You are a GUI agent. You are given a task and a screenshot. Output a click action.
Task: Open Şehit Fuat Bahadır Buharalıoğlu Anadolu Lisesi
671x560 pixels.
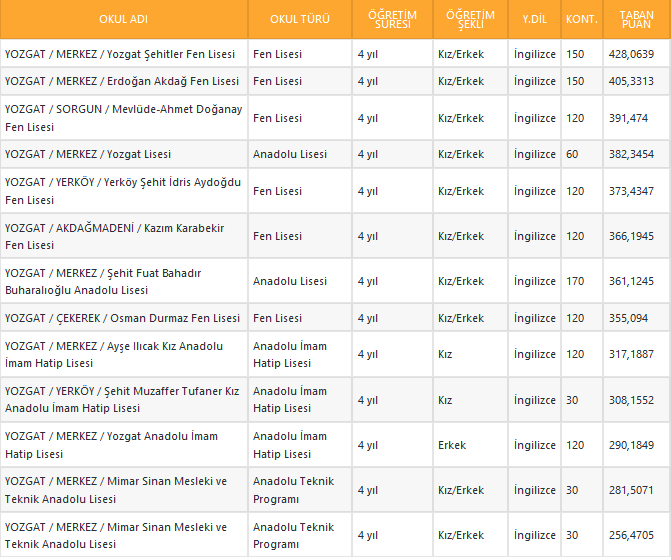tap(103, 281)
